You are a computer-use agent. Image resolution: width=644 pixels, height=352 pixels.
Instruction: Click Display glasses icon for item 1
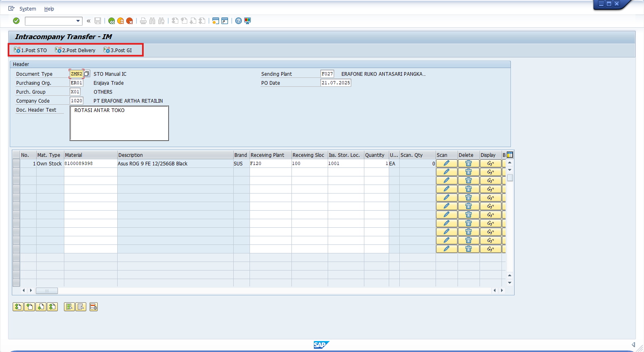click(x=491, y=163)
